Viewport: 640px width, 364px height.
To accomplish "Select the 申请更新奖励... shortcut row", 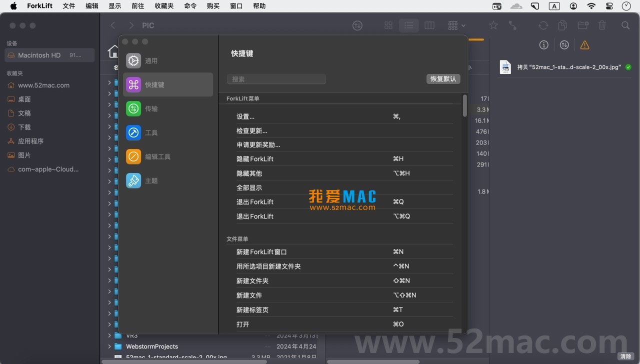I will pos(344,144).
